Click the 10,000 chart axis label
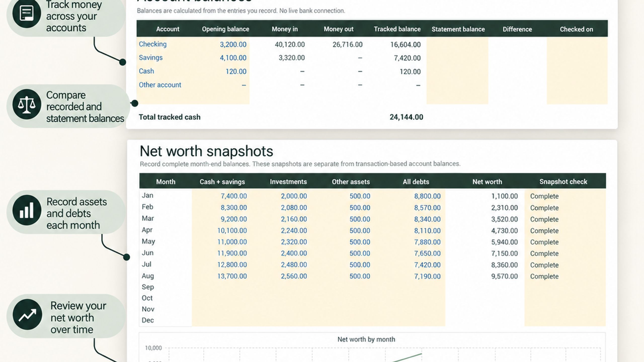644x362 pixels. pyautogui.click(x=153, y=348)
